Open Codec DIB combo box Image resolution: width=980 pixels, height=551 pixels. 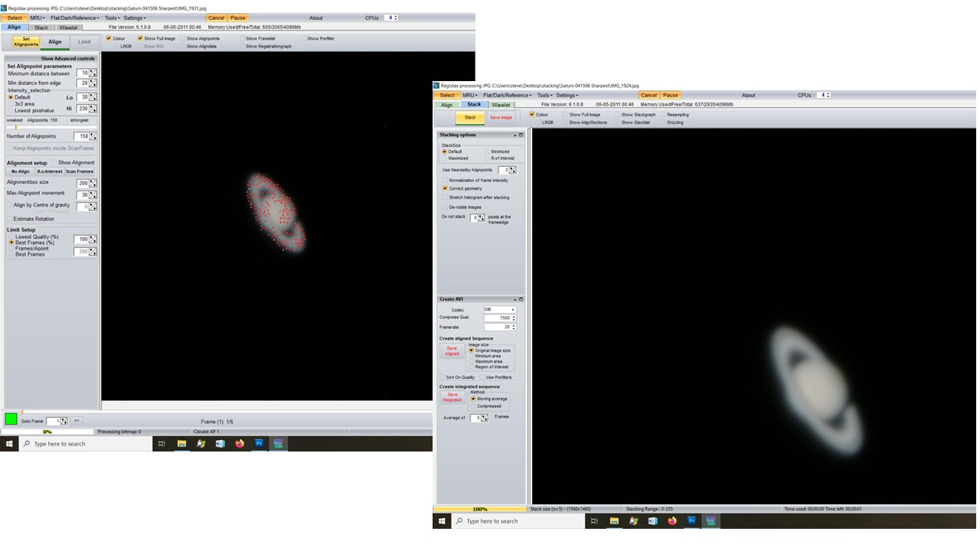500,309
